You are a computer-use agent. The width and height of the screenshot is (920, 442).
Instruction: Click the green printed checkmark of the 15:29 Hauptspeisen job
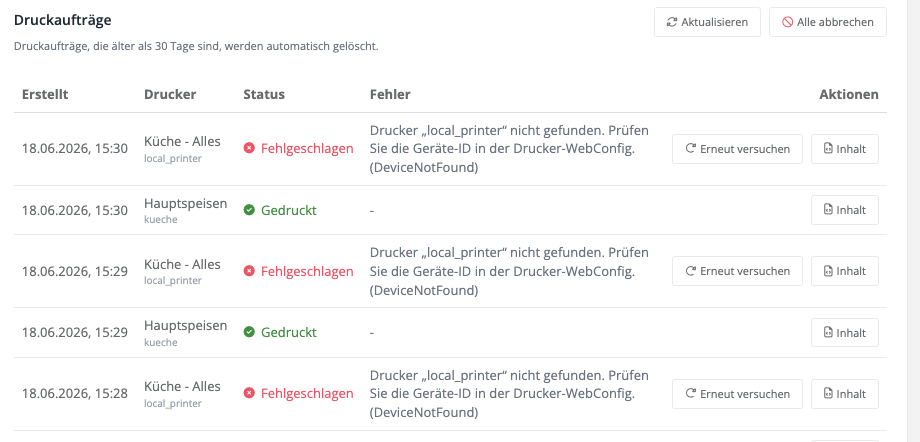[249, 332]
